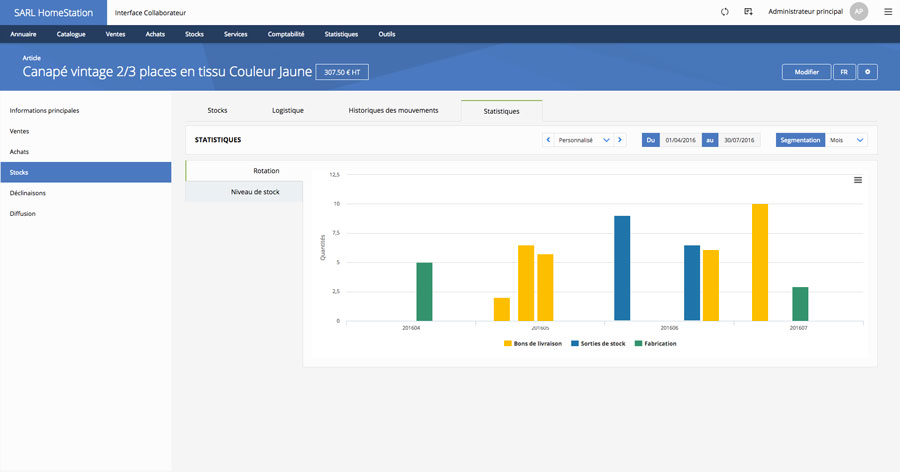The image size is (900, 472).
Task: Open the FR language selector
Action: coord(844,72)
